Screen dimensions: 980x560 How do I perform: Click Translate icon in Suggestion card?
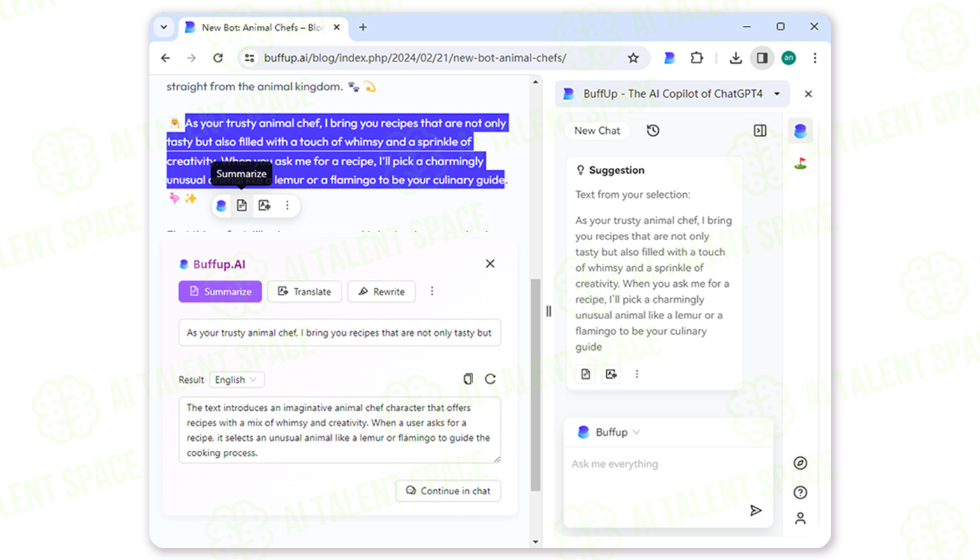pos(612,374)
